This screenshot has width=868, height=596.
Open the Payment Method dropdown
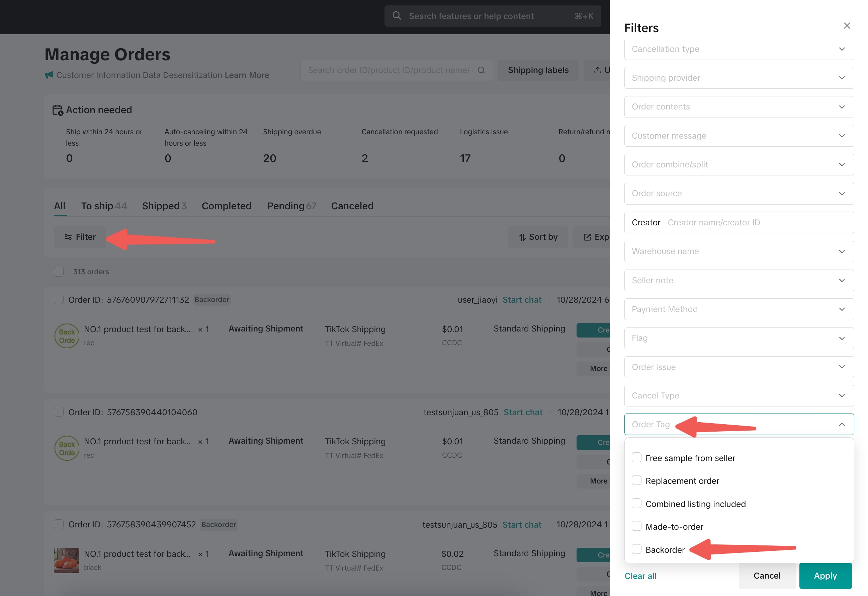click(739, 309)
